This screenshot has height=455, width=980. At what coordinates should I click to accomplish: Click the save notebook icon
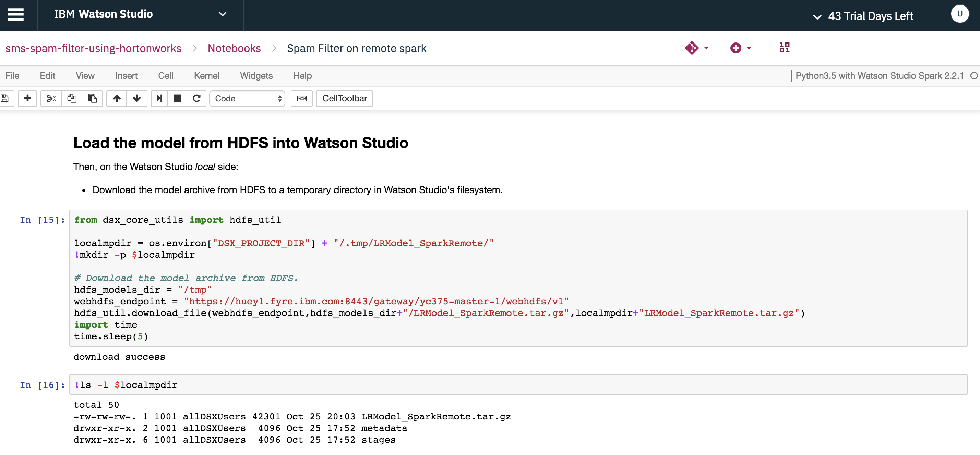pos(5,98)
